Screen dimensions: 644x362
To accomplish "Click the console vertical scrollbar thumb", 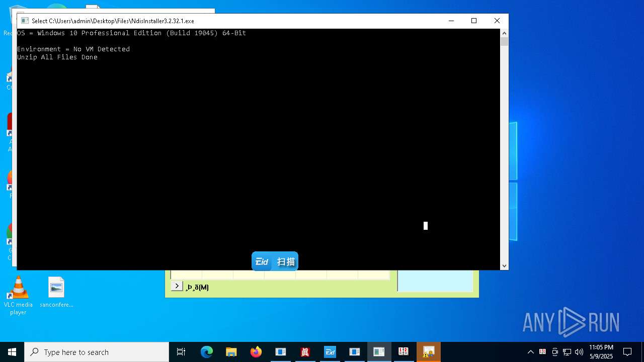I will click(x=504, y=41).
